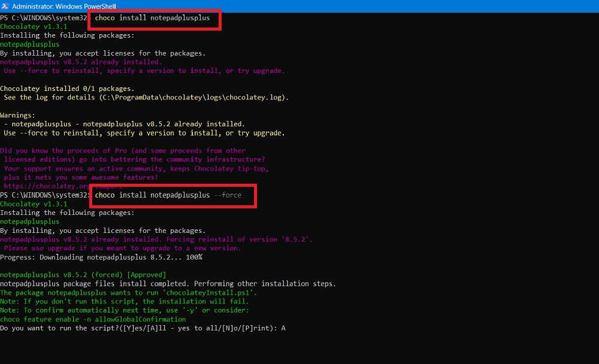Click the PowerShell icon in the title bar
The width and height of the screenshot is (599, 364).
[5, 5]
